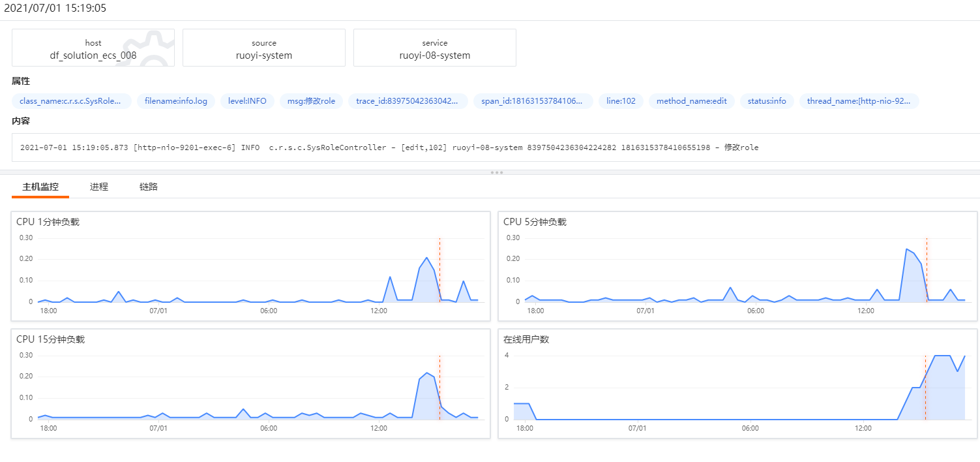980x462 pixels.
Task: Open the host df_solution_ecs_008 card
Action: pyautogui.click(x=93, y=48)
